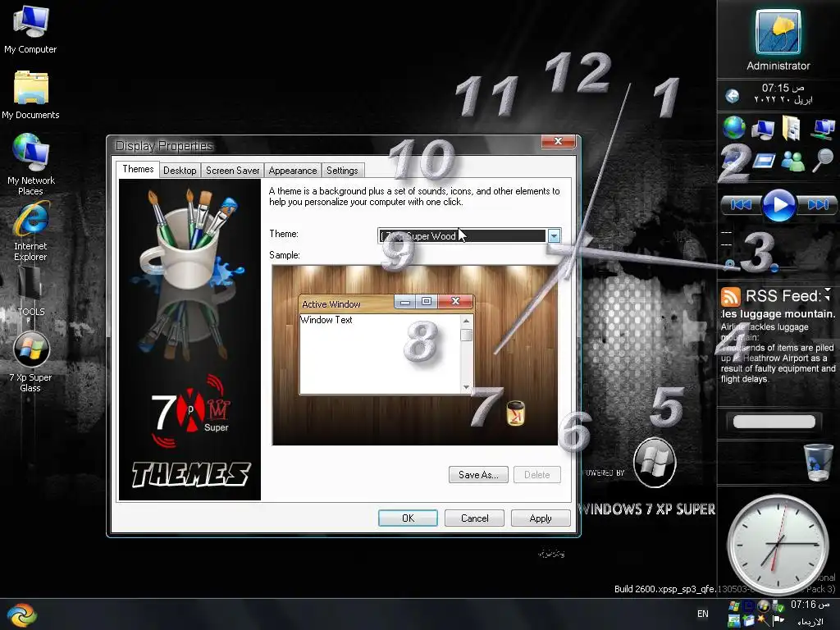Click the jar icon in the sample preview
Screen dimensions: 840x630
(x=515, y=413)
